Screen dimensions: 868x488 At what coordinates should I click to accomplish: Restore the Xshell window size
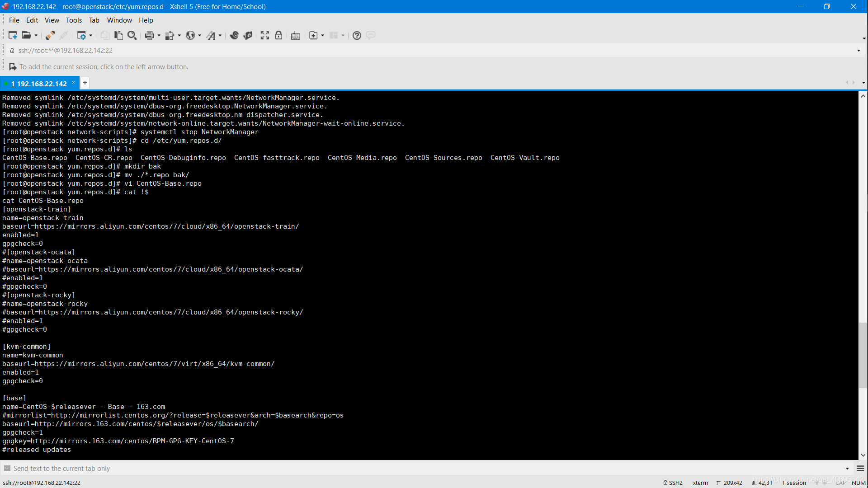(x=827, y=6)
